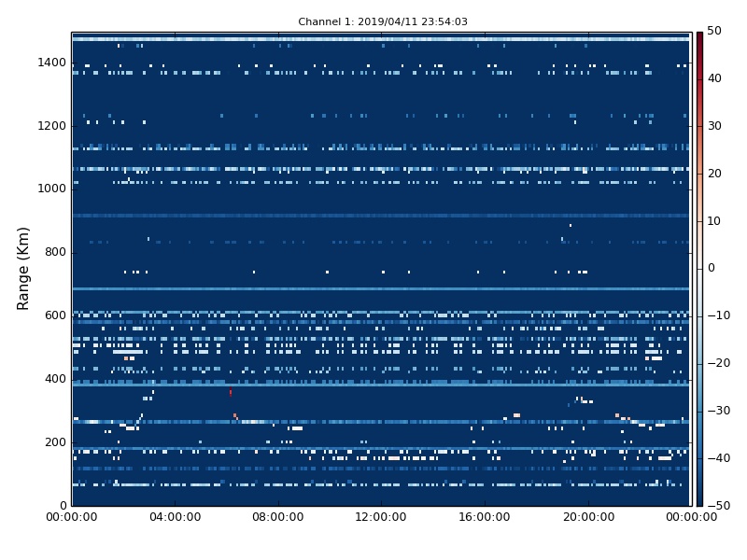
Task: Click the 20:00:00 x-axis tick label
Action: [x=588, y=517]
